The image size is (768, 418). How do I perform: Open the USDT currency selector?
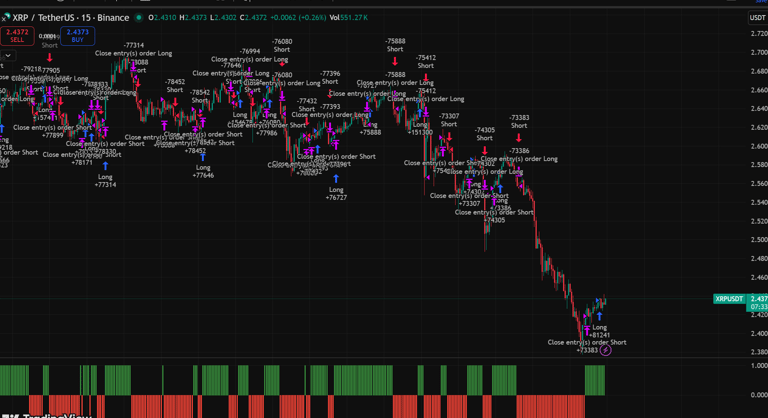(x=757, y=18)
